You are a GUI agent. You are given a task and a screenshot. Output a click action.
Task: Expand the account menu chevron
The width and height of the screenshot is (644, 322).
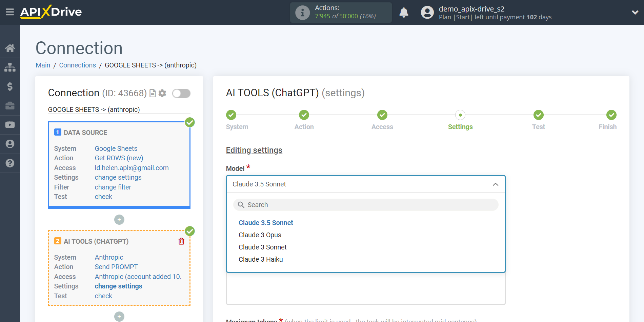point(635,13)
